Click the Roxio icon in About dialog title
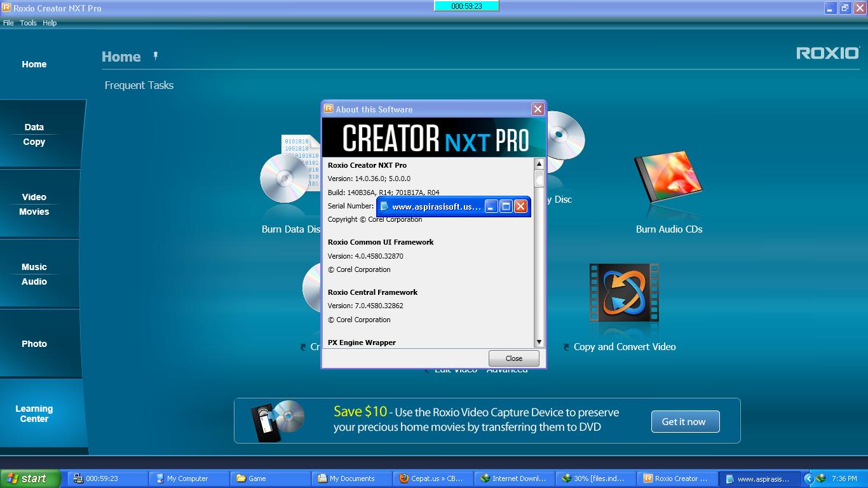The height and width of the screenshot is (488, 868). [329, 109]
